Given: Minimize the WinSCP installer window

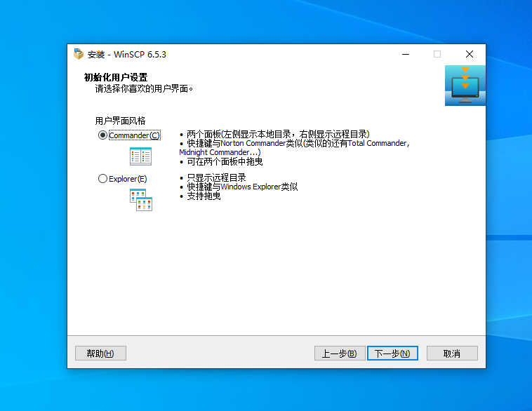Looking at the screenshot, I should point(406,54).
